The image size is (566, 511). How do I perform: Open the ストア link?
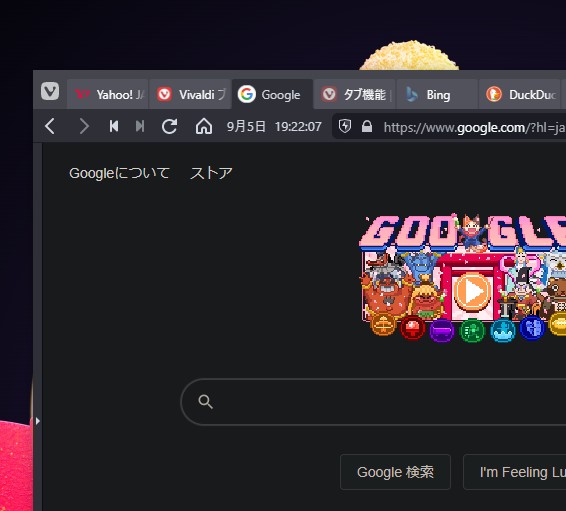(x=212, y=173)
